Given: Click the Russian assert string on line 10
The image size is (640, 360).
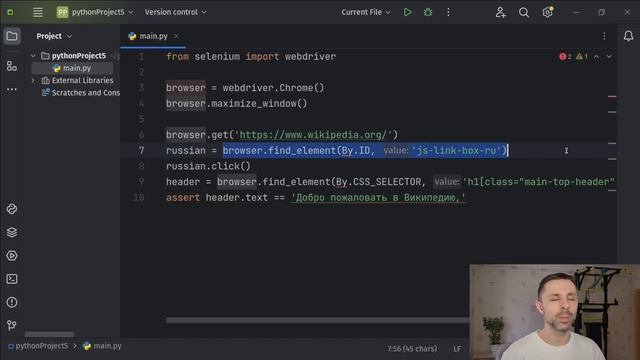Looking at the screenshot, I should click(x=378, y=198).
